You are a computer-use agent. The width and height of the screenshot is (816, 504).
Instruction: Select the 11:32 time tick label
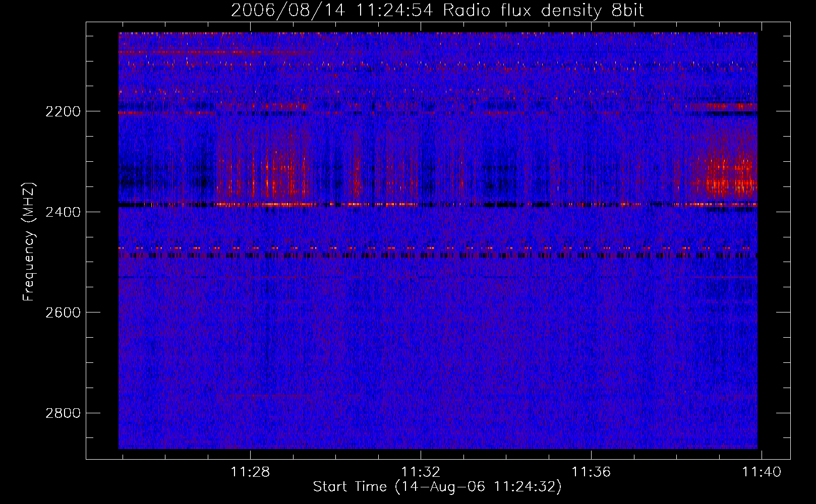tap(421, 472)
